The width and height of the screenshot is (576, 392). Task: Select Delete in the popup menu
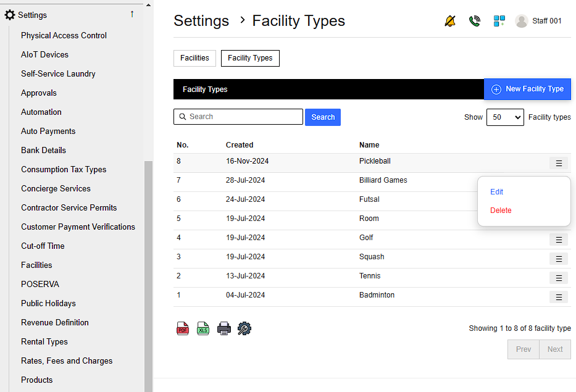pos(501,211)
